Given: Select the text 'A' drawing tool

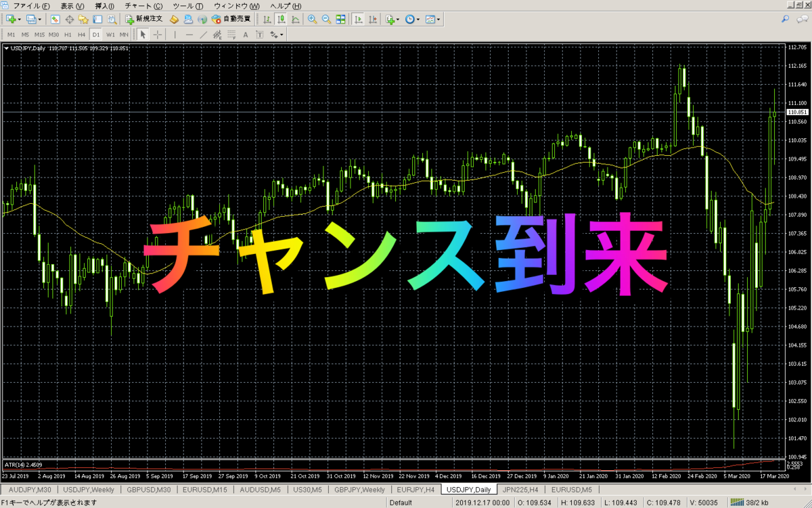Looking at the screenshot, I should click(x=245, y=35).
